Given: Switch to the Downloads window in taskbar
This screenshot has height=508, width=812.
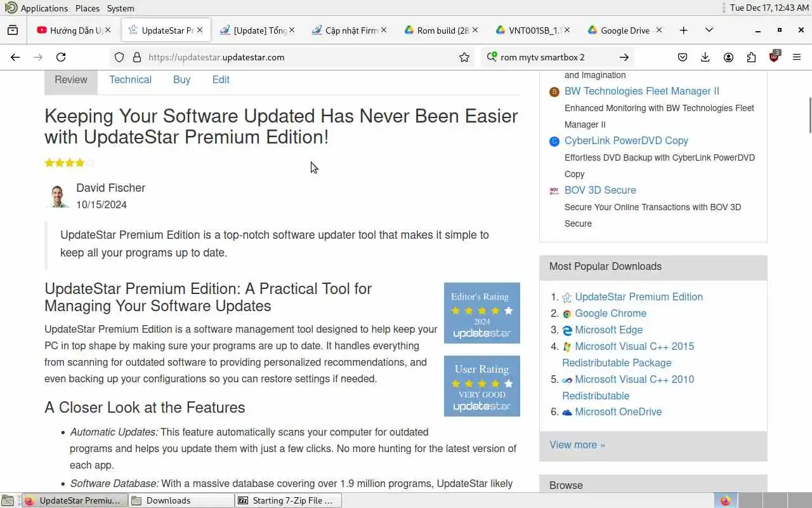Looking at the screenshot, I should (x=181, y=500).
